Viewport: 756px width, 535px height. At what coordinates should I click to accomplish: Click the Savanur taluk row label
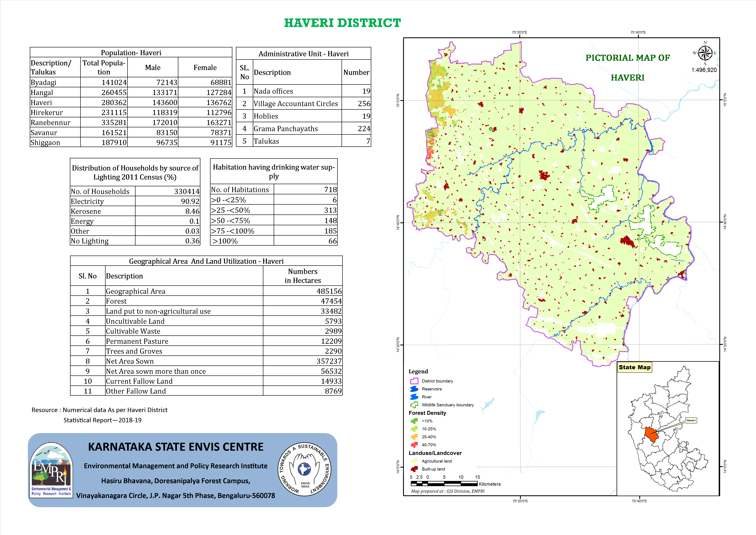point(44,133)
